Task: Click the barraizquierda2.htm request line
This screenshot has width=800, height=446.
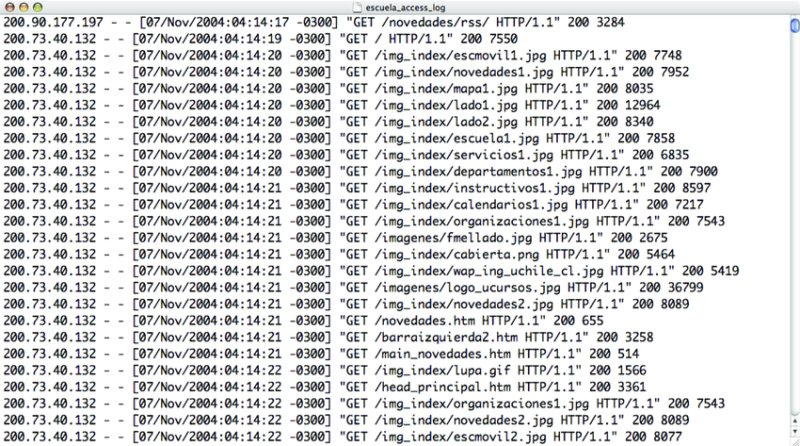Action: [x=328, y=337]
